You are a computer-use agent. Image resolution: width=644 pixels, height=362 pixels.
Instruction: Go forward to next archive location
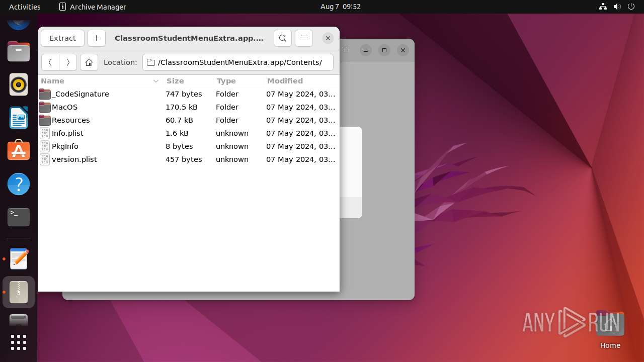pyautogui.click(x=68, y=62)
